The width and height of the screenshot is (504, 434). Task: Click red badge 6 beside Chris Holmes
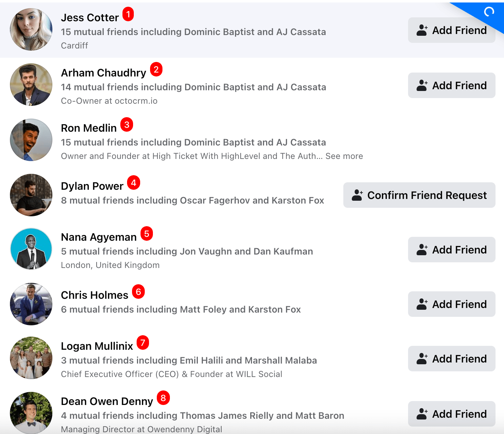138,292
